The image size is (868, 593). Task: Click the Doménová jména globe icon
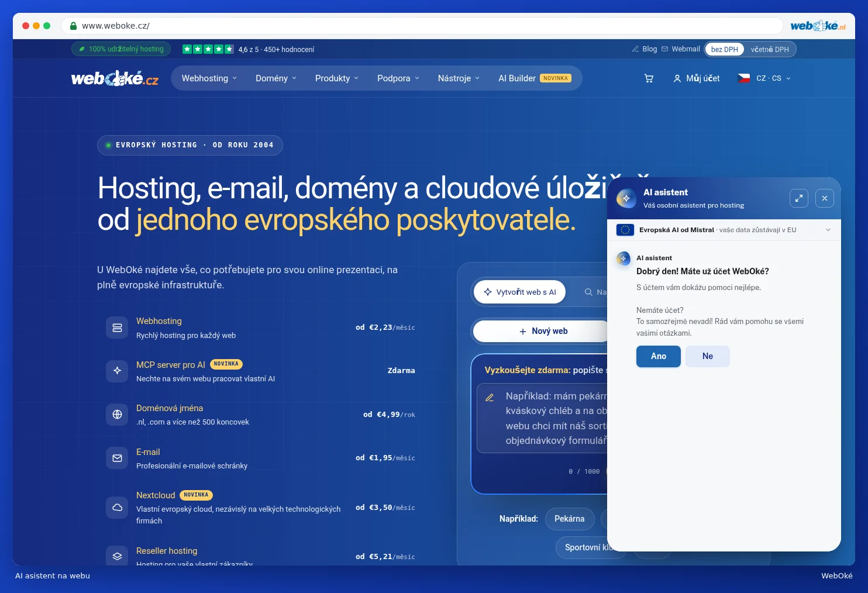[x=117, y=415]
